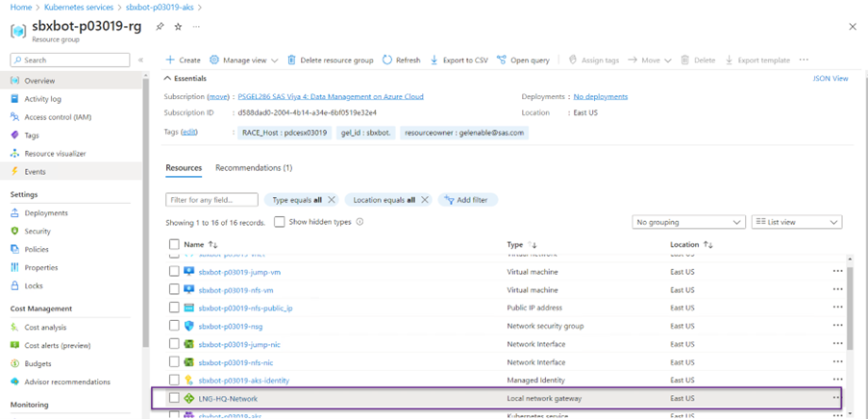Export resources to CSV
Screen dimensions: 868x419
click(x=459, y=60)
